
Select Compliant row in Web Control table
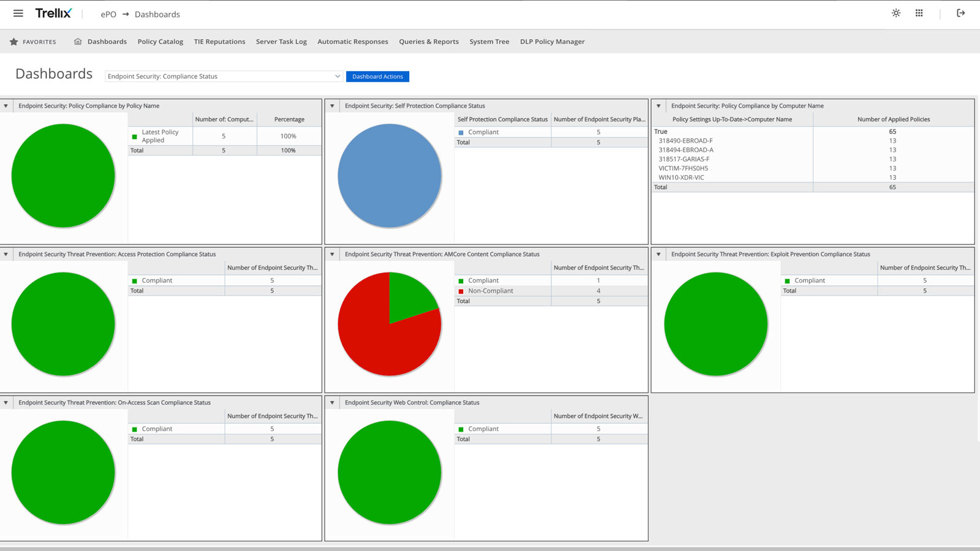pos(551,429)
